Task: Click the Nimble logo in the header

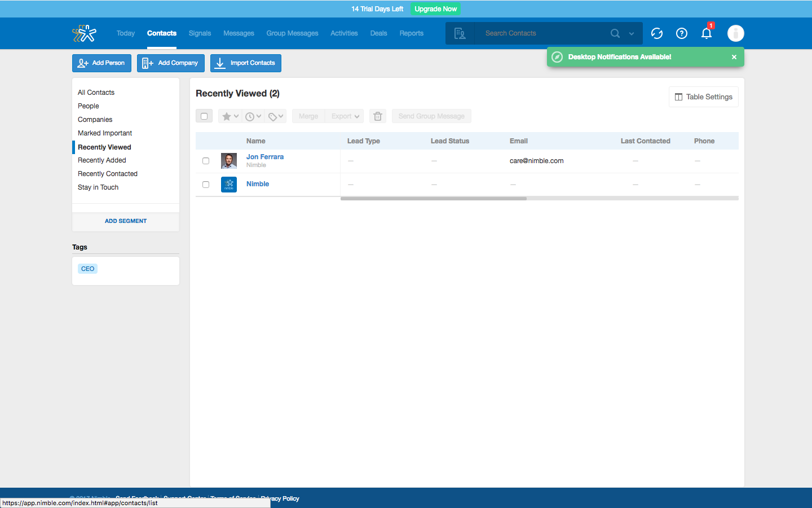Action: point(85,33)
